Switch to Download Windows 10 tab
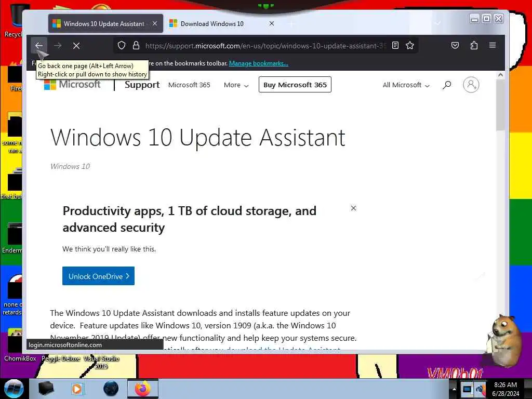This screenshot has width=532, height=399. (x=222, y=24)
